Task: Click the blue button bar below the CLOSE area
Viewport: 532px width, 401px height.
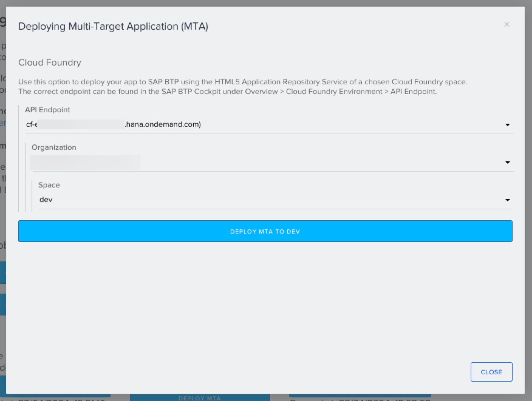Action: (360, 396)
